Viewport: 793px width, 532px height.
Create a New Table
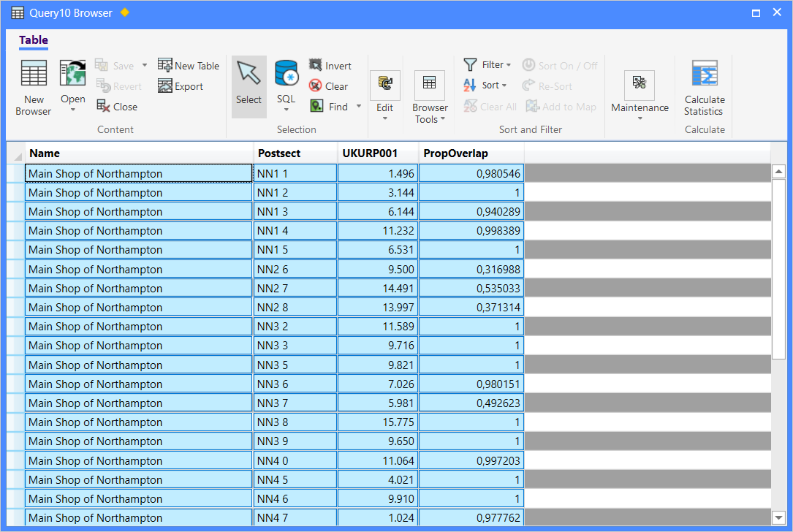tap(188, 65)
